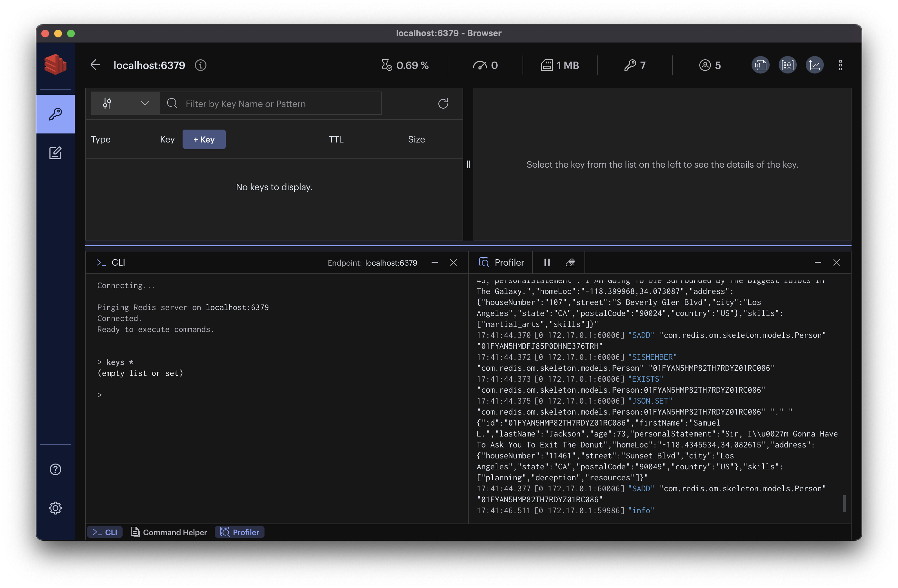The height and width of the screenshot is (588, 898).
Task: Click the Filter by Key Name field
Action: 271,103
